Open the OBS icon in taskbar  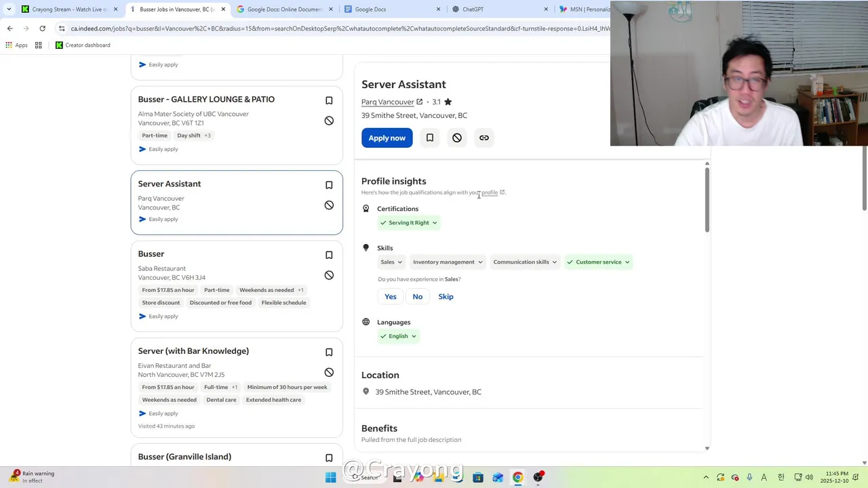pyautogui.click(x=538, y=477)
